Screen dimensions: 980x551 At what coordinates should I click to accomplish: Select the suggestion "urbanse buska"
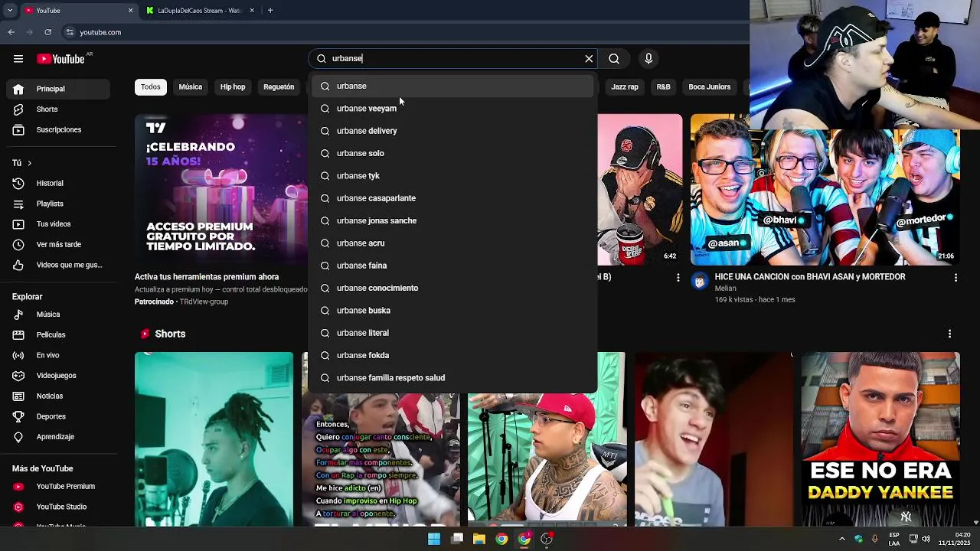tap(452, 311)
